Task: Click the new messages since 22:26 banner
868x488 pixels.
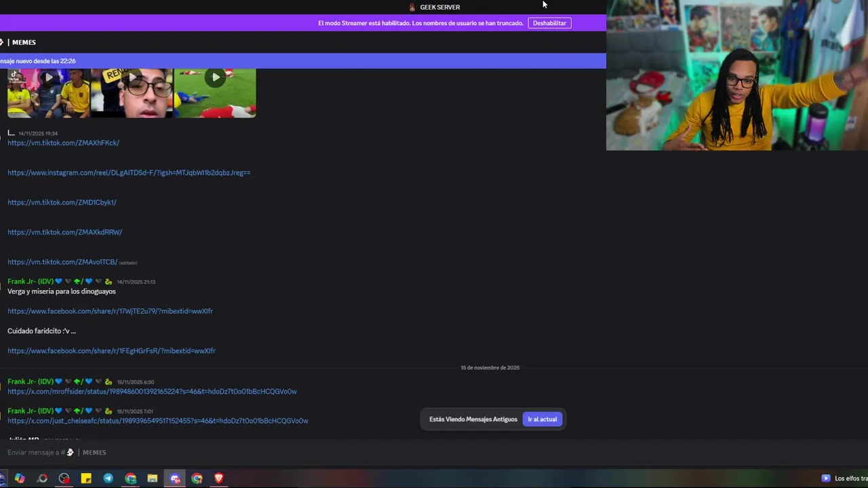Action: 302,61
